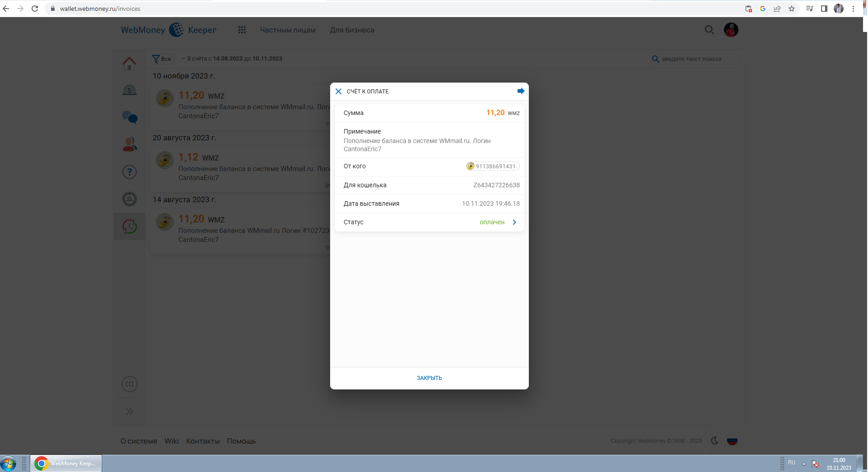Expand the paid status chevron
This screenshot has width=868, height=472.
[514, 222]
